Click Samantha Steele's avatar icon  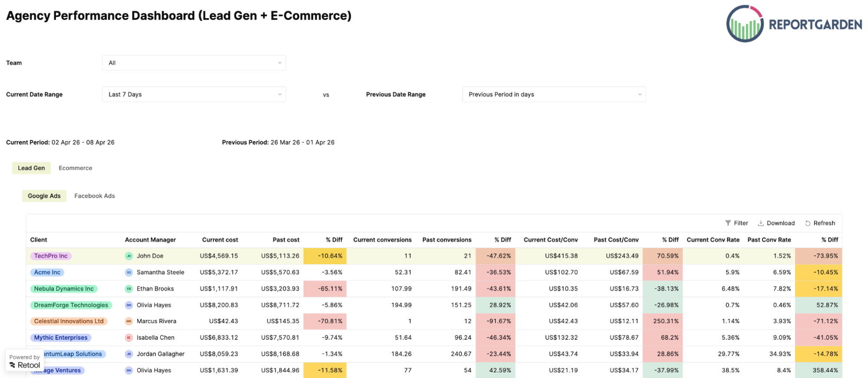pos(129,272)
